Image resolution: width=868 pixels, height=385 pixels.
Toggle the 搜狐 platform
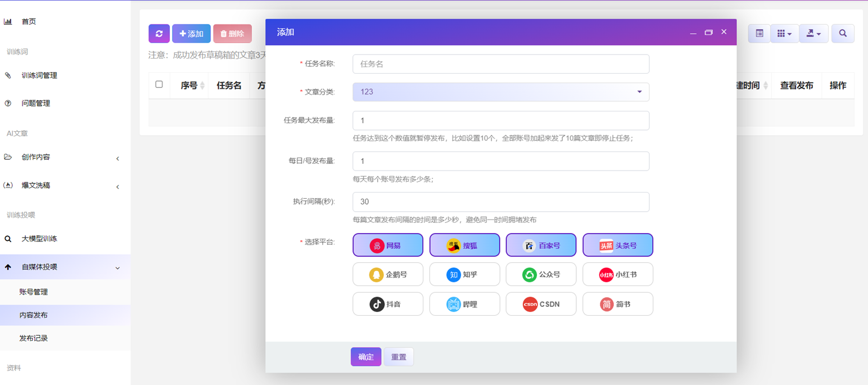(464, 245)
